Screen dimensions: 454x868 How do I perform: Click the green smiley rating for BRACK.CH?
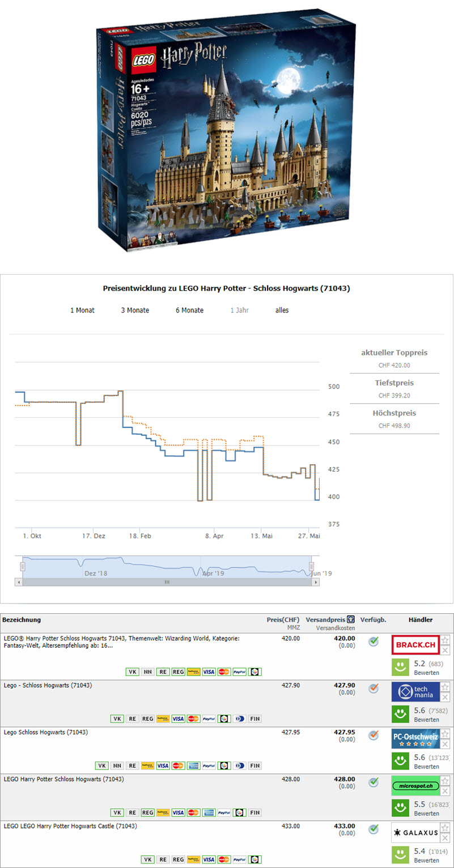400,666
